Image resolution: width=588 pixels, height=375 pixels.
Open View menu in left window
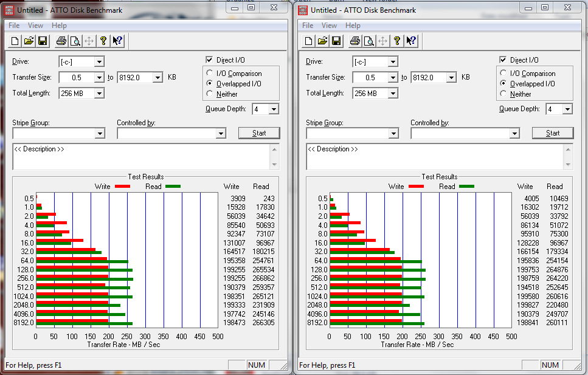click(x=35, y=26)
